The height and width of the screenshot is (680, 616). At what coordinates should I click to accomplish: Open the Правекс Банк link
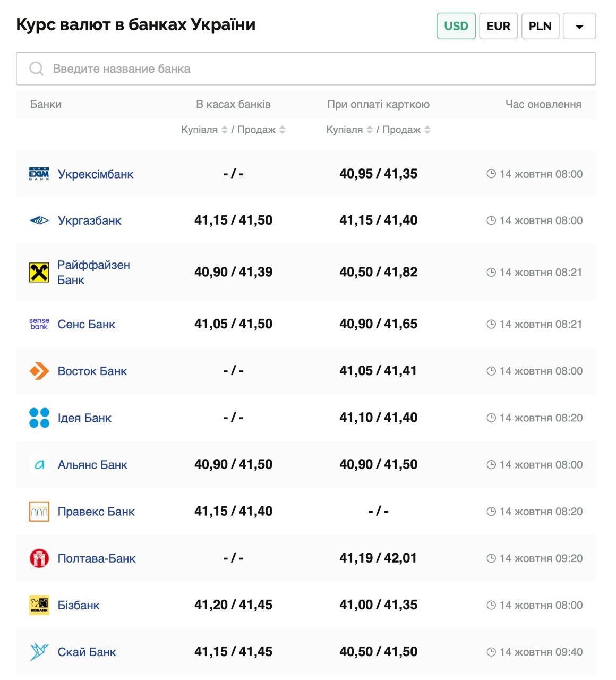tap(96, 512)
